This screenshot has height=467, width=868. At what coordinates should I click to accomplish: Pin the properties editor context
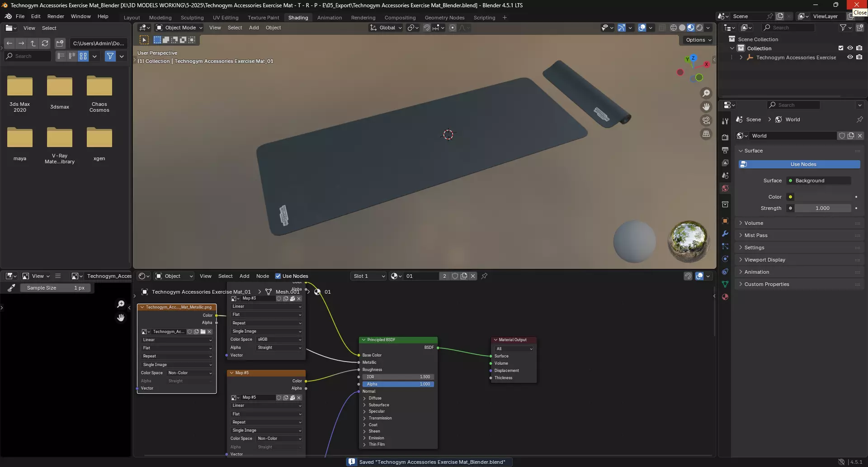point(859,119)
